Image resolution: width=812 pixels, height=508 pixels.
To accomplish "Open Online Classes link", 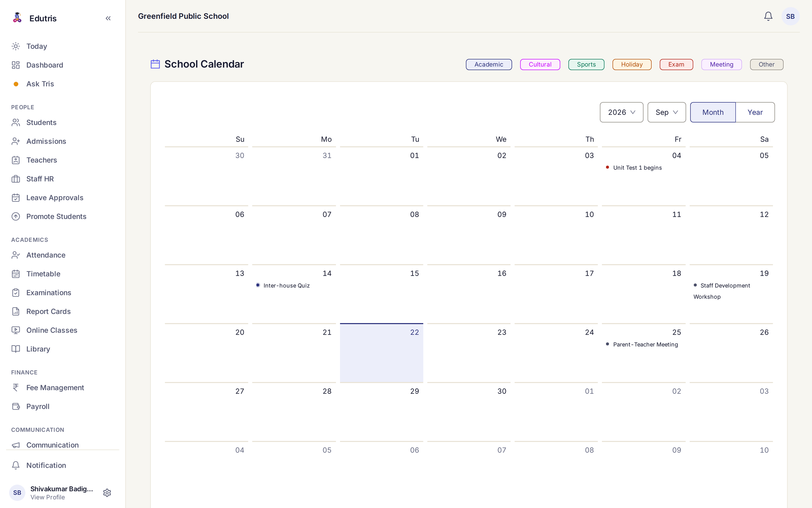I will coord(51,330).
